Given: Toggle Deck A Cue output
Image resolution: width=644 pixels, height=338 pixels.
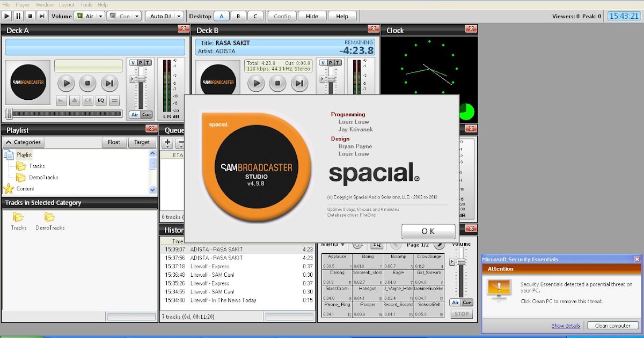Looking at the screenshot, I should (x=147, y=115).
